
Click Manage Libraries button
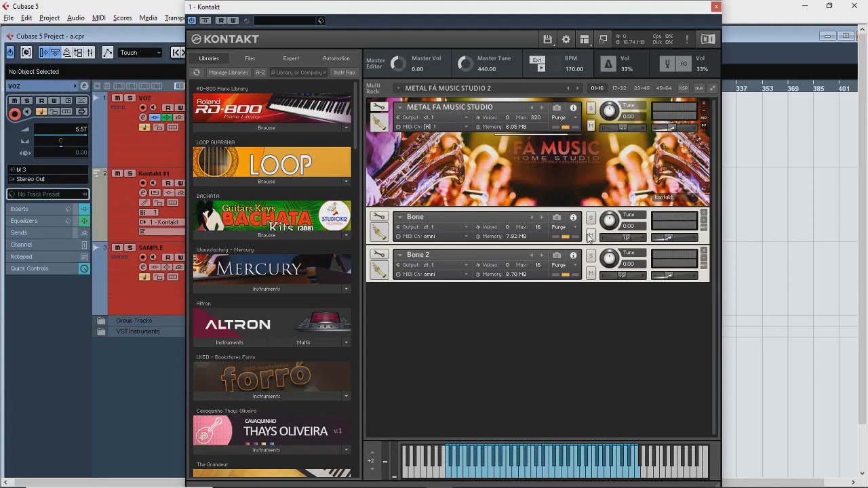[229, 73]
